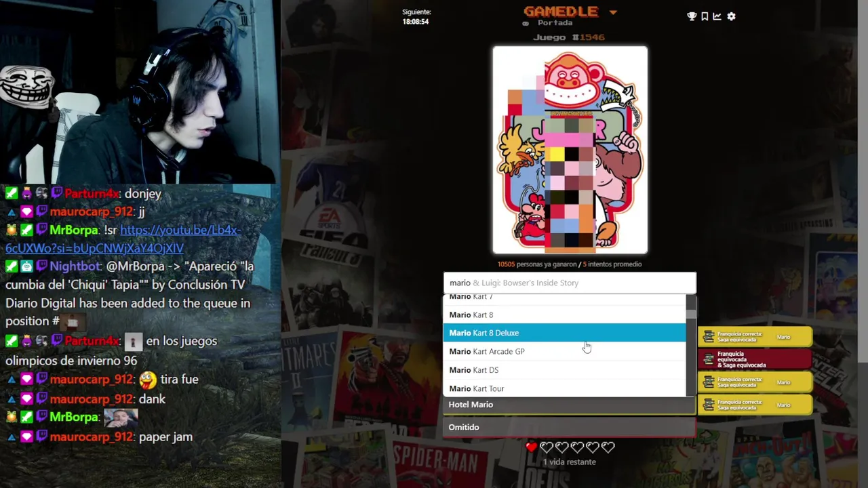Click the emote image in MrBorpa's last message
Viewport: 868px width, 488px height.
pyautogui.click(x=121, y=418)
